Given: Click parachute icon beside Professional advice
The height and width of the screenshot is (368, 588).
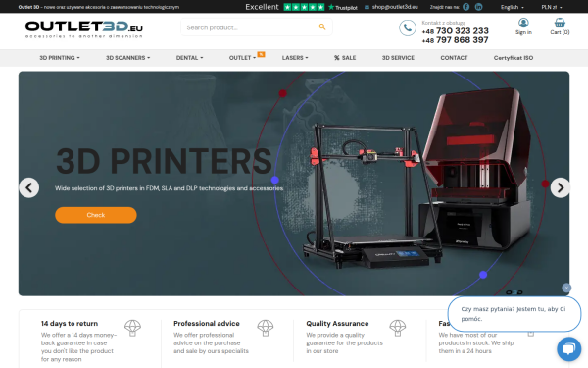Looking at the screenshot, I should point(266,328).
